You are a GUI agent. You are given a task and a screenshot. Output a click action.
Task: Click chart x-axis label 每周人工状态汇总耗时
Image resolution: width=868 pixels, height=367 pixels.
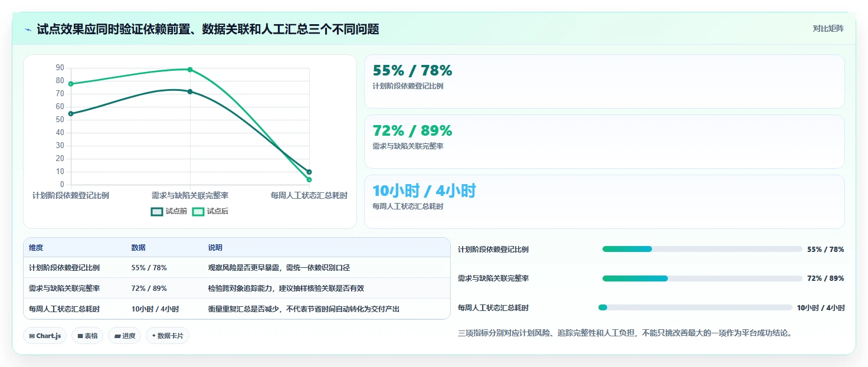click(x=309, y=195)
